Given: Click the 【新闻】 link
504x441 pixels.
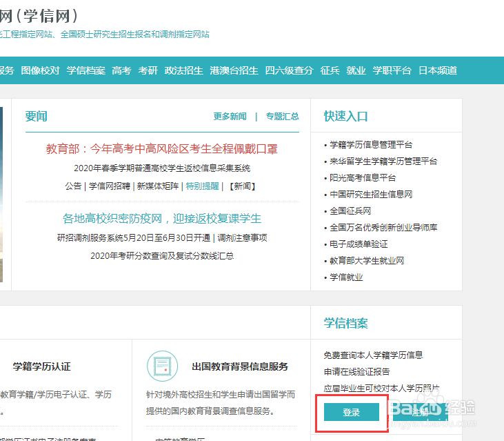Looking at the screenshot, I should 243,186.
